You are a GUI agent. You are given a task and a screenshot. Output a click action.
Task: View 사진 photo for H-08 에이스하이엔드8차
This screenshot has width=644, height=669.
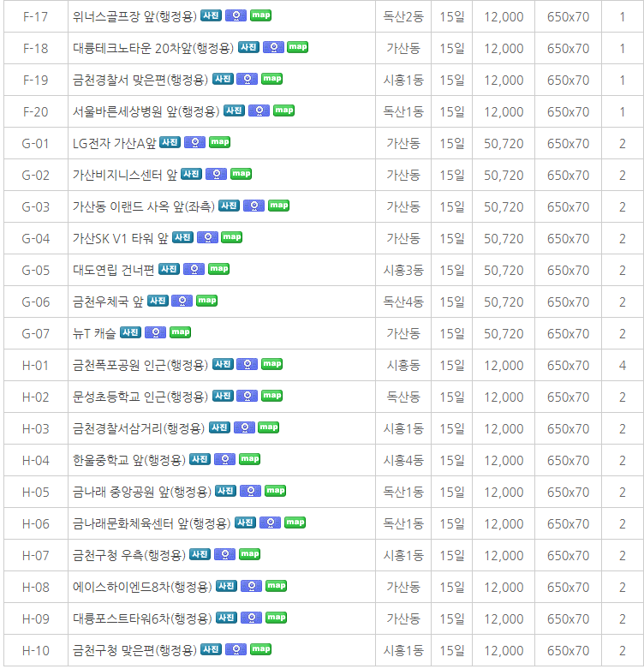(x=226, y=586)
